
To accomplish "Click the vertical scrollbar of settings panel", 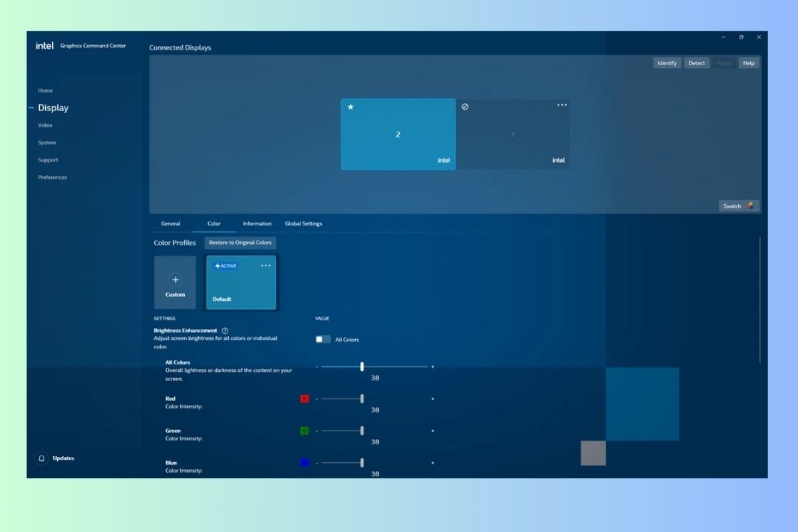I will point(760,299).
